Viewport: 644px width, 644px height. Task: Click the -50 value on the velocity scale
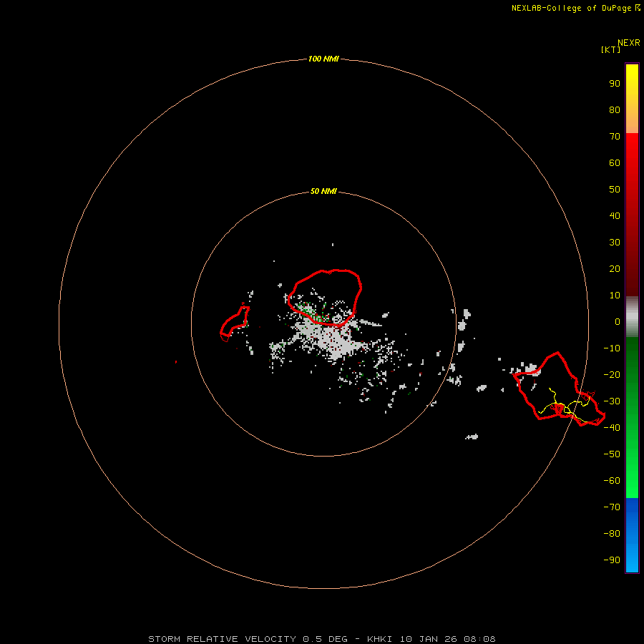(612, 454)
